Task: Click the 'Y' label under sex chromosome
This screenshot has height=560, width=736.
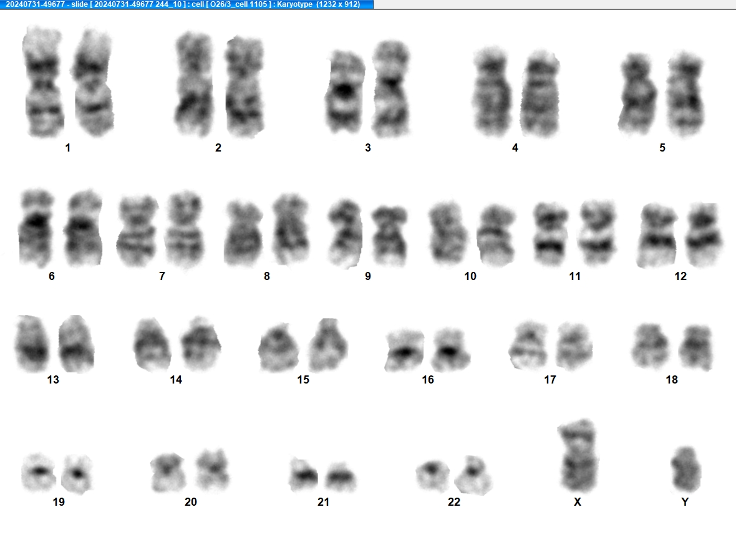Action: pos(685,502)
